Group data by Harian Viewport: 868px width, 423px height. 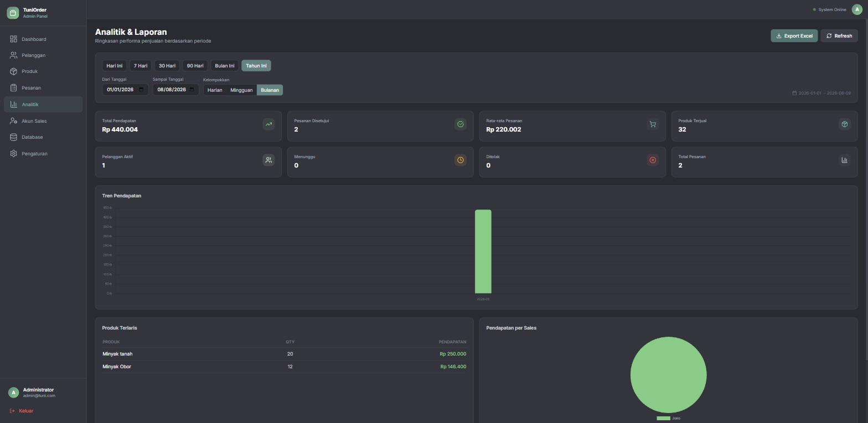(215, 90)
